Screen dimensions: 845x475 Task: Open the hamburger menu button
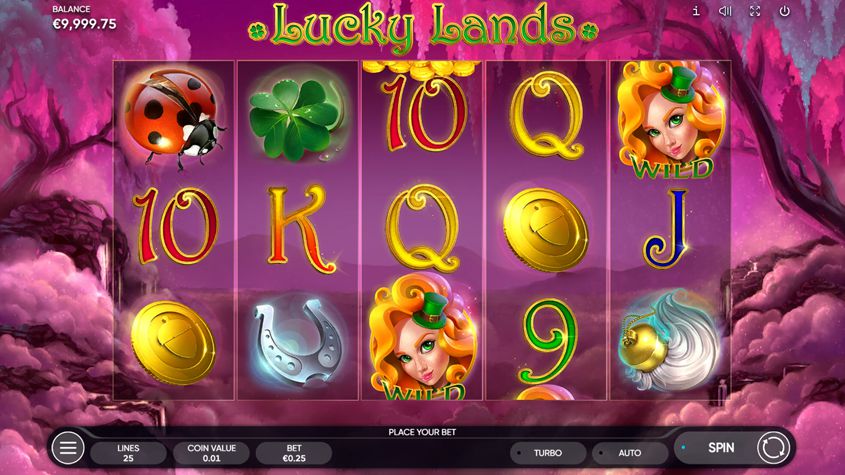pos(68,448)
